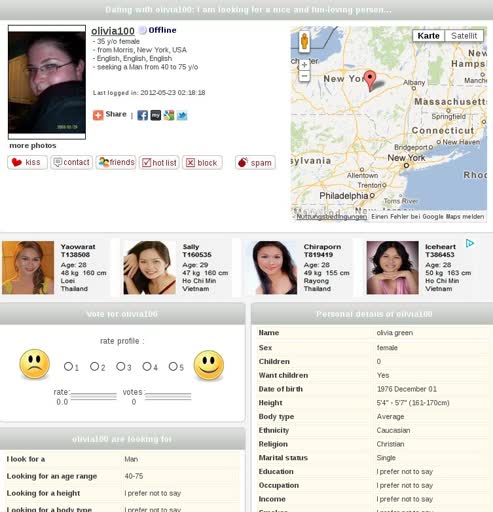Viewport: 493px width, 512px height.
Task: Select rating 1 radio button
Action: click(68, 366)
